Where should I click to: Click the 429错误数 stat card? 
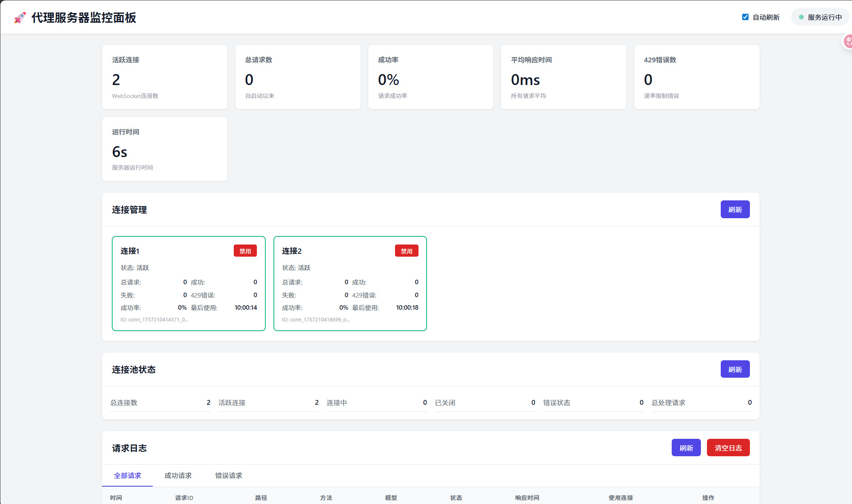(x=696, y=77)
